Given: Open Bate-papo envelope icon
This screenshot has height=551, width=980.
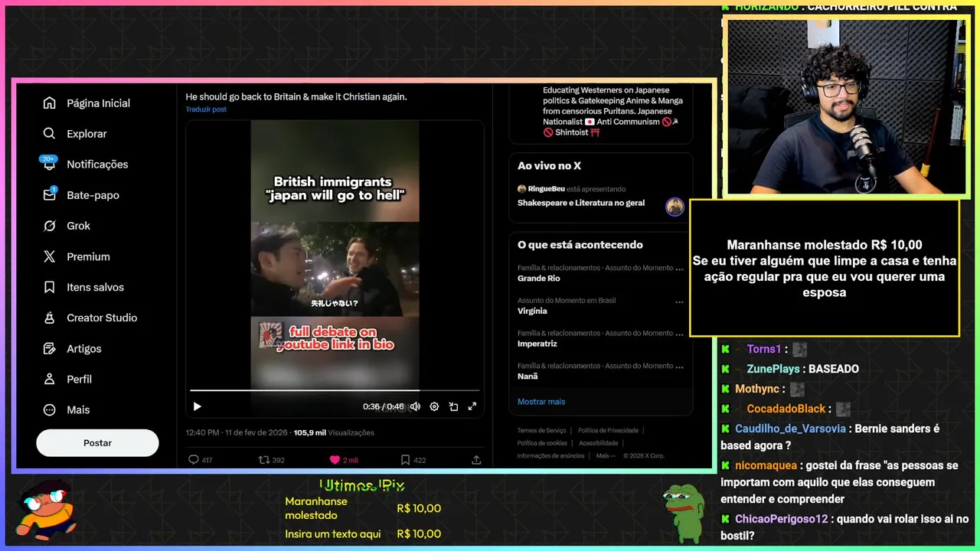Looking at the screenshot, I should click(x=50, y=195).
